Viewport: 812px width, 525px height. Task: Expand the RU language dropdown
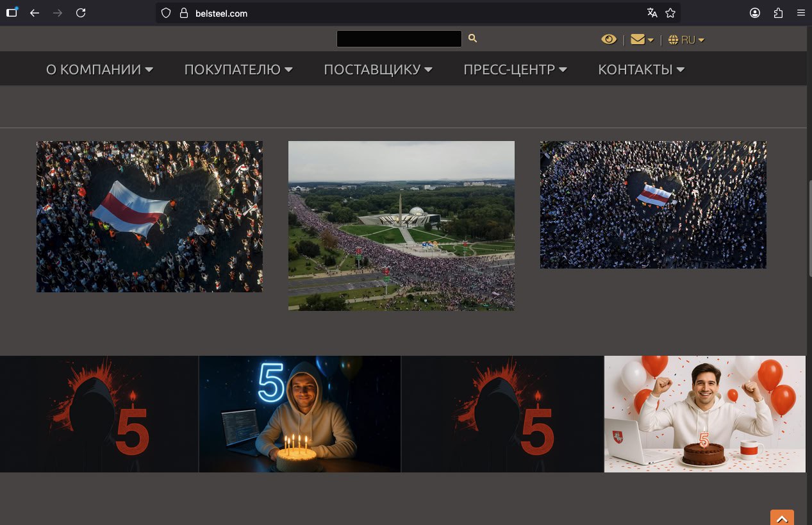click(686, 40)
